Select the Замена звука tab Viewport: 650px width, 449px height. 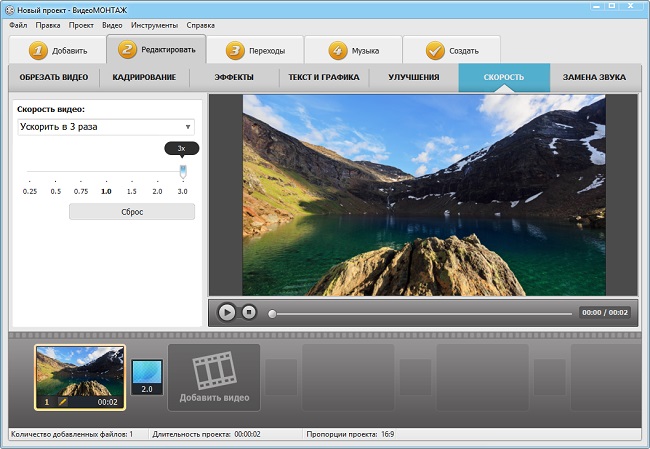[594, 77]
